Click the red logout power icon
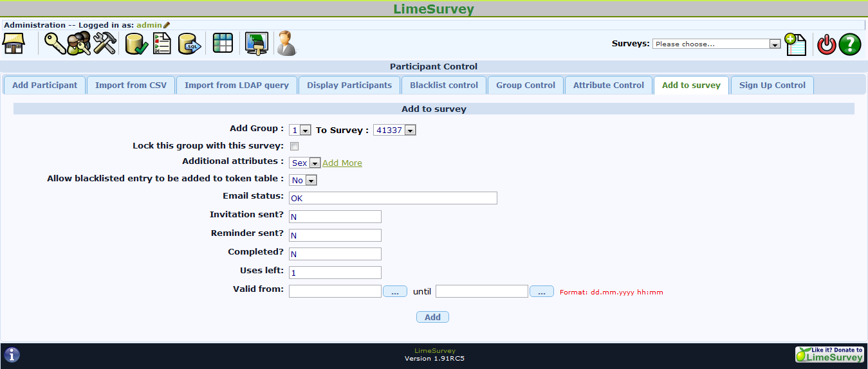This screenshot has height=369, width=868. coord(826,44)
